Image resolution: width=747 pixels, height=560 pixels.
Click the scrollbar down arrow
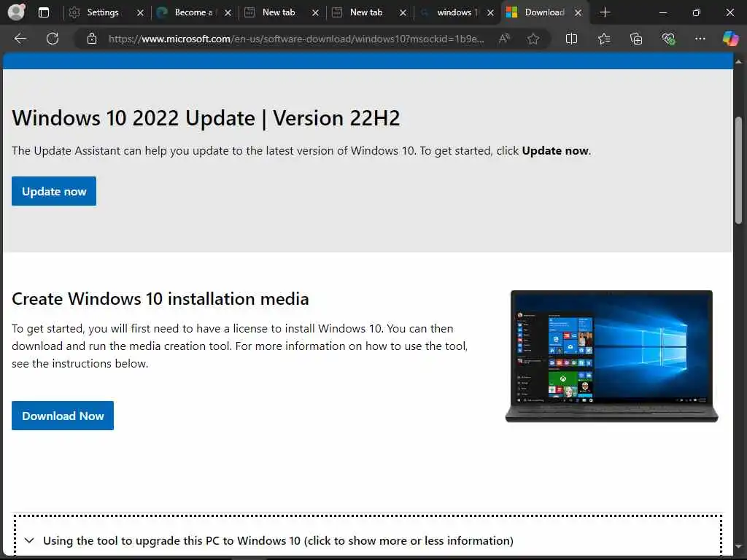pyautogui.click(x=738, y=546)
